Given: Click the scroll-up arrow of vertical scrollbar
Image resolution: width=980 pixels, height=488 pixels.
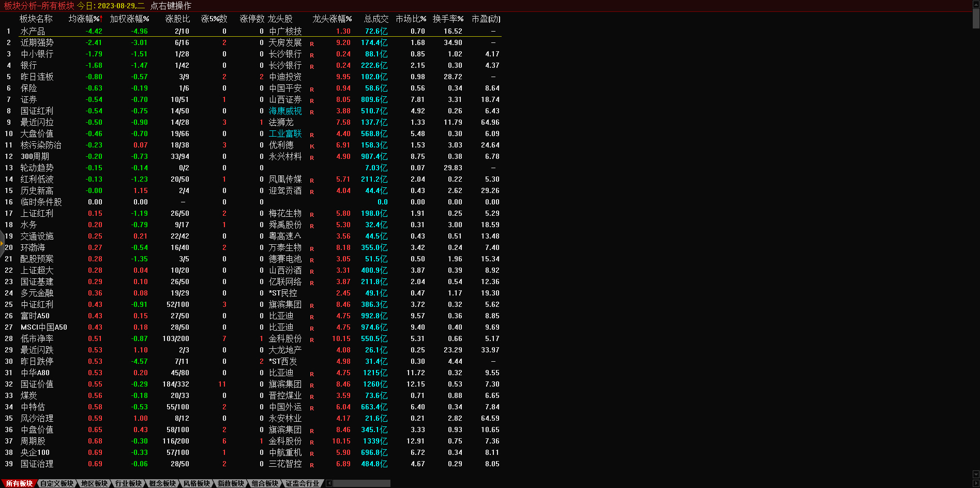Looking at the screenshot, I should pyautogui.click(x=976, y=4).
